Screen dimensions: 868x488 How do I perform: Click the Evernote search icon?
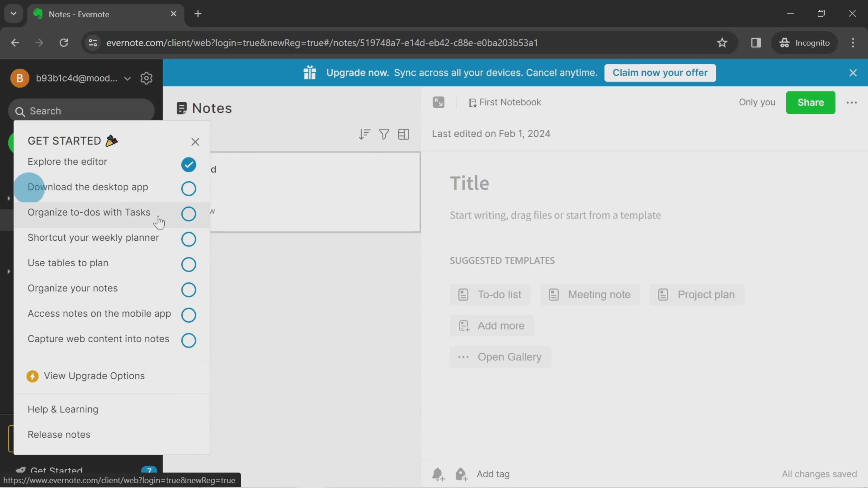click(x=20, y=111)
